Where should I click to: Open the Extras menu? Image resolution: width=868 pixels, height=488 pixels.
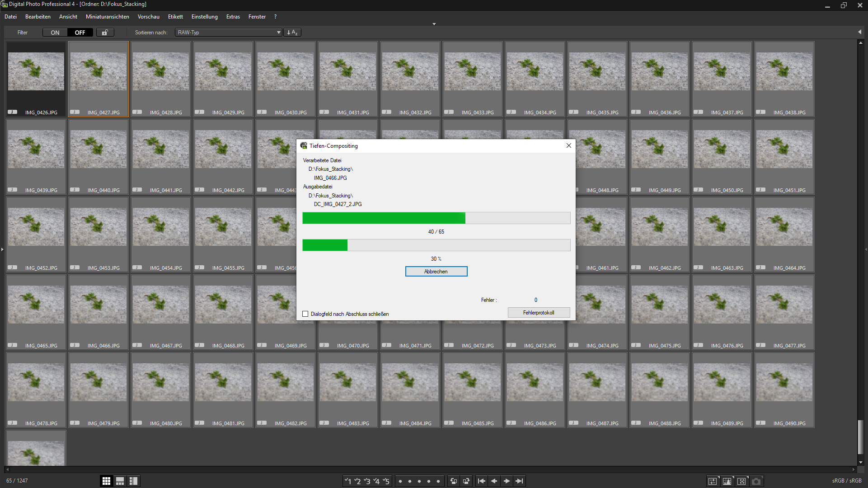click(x=233, y=17)
